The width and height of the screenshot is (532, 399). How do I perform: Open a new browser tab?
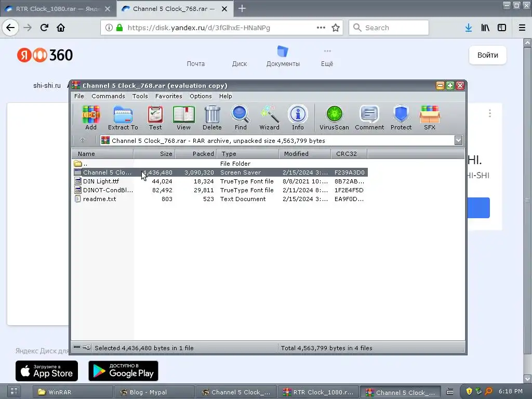tap(242, 9)
